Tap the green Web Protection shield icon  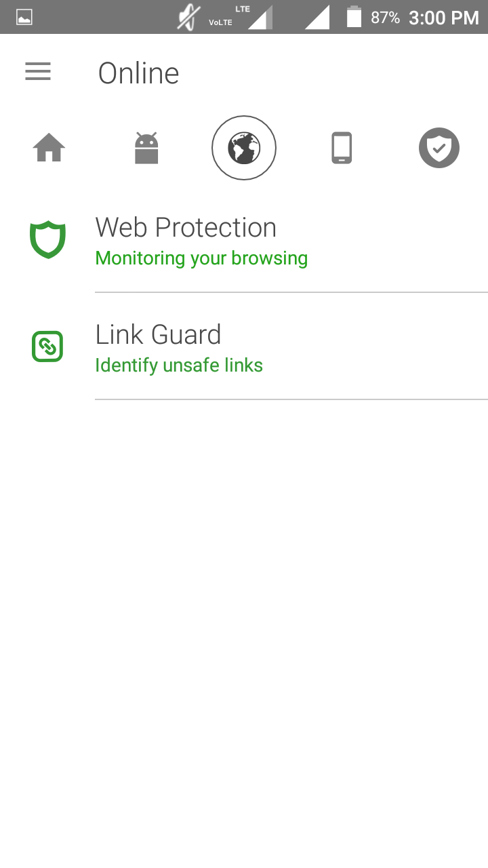click(47, 240)
